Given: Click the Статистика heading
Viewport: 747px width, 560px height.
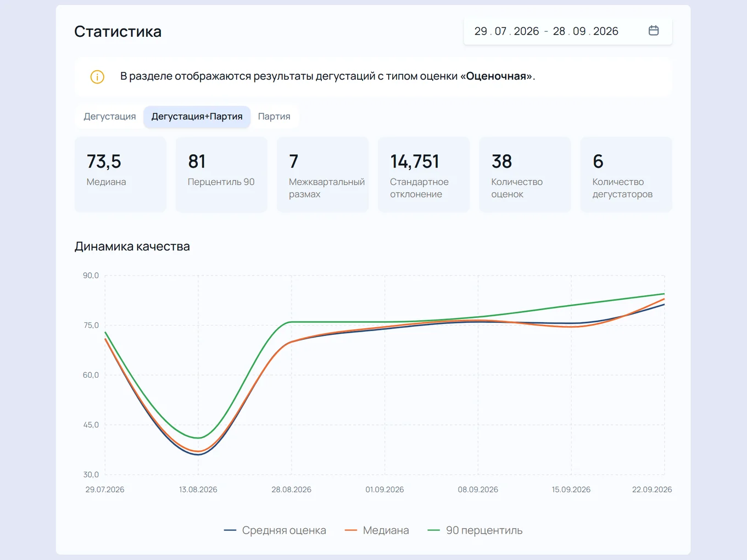Looking at the screenshot, I should pyautogui.click(x=118, y=31).
